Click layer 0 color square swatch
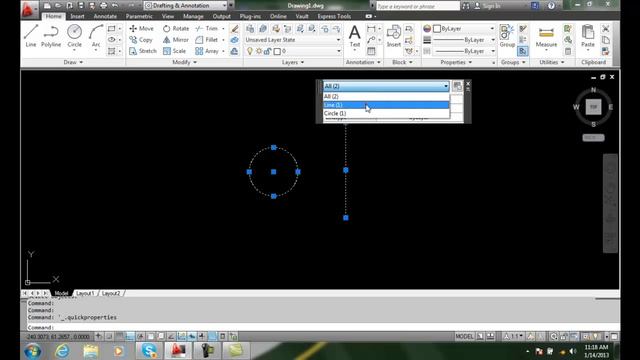 tap(277, 51)
